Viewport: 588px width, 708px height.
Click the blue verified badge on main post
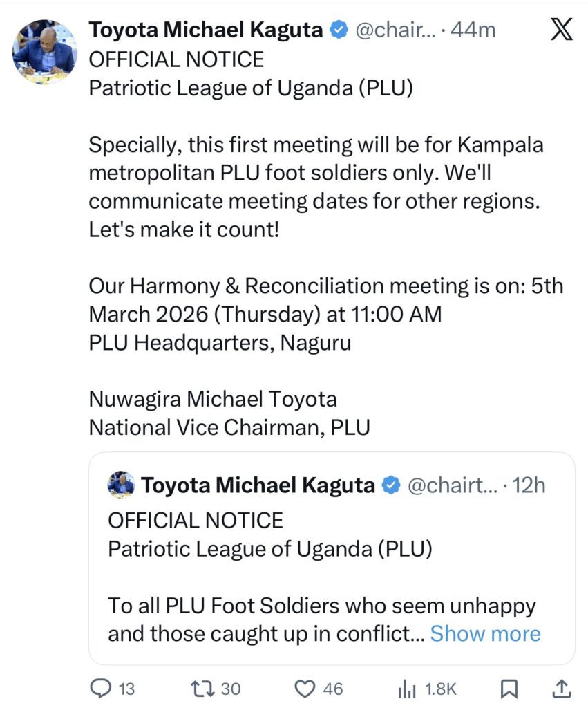pos(337,30)
